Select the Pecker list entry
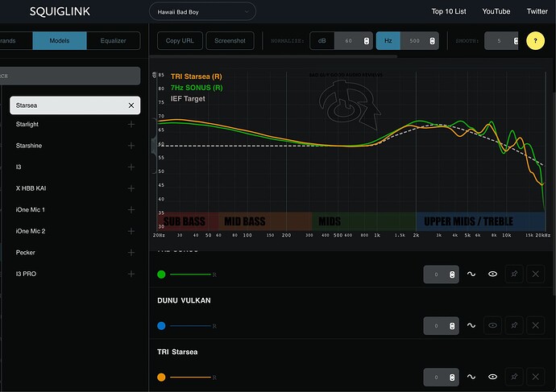 [25, 253]
